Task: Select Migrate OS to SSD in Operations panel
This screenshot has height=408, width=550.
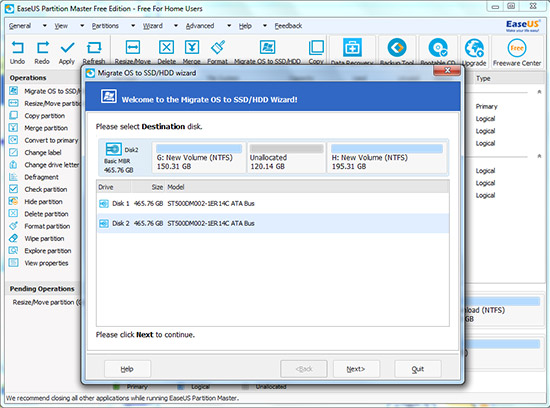Action: pos(52,91)
